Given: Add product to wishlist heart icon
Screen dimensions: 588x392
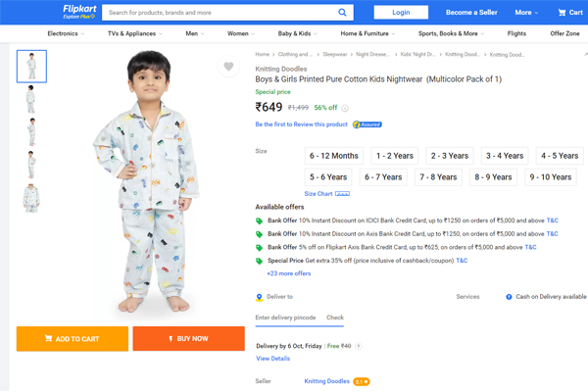Looking at the screenshot, I should click(228, 67).
